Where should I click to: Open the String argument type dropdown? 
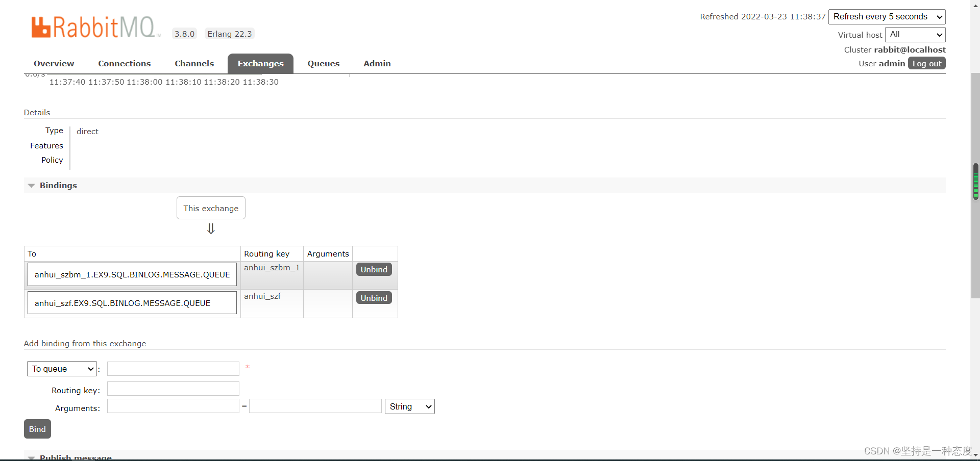point(409,406)
